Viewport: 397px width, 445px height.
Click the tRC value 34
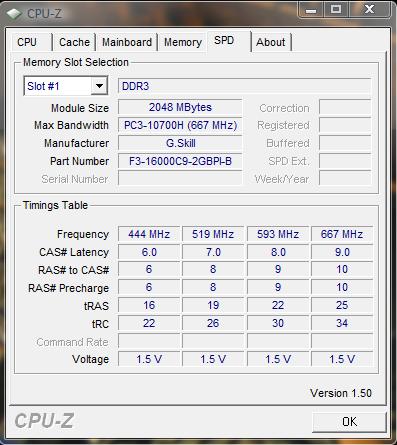342,323
